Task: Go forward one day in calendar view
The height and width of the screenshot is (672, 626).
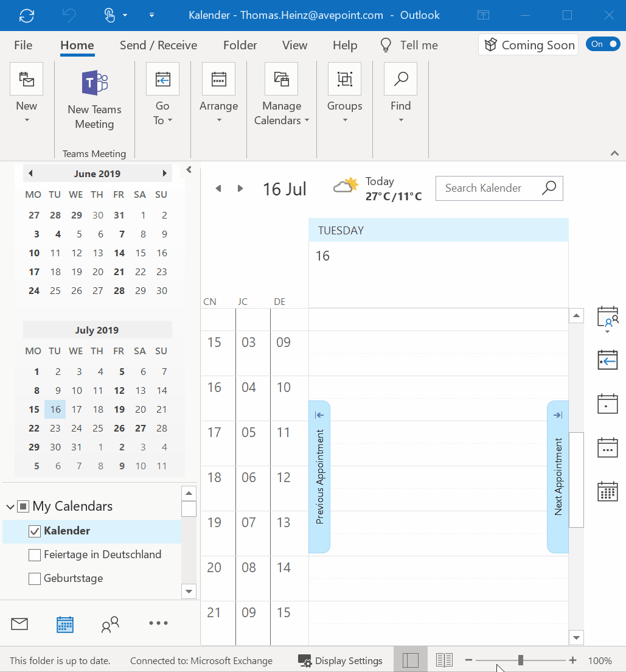Action: coord(240,189)
